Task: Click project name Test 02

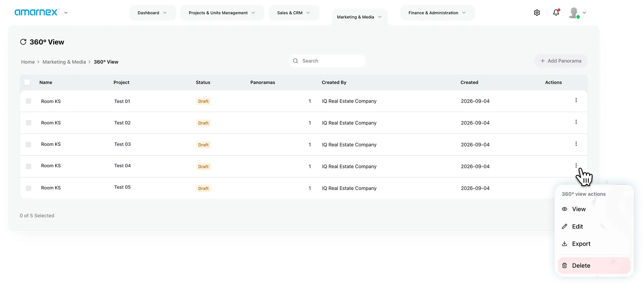Action: click(122, 123)
